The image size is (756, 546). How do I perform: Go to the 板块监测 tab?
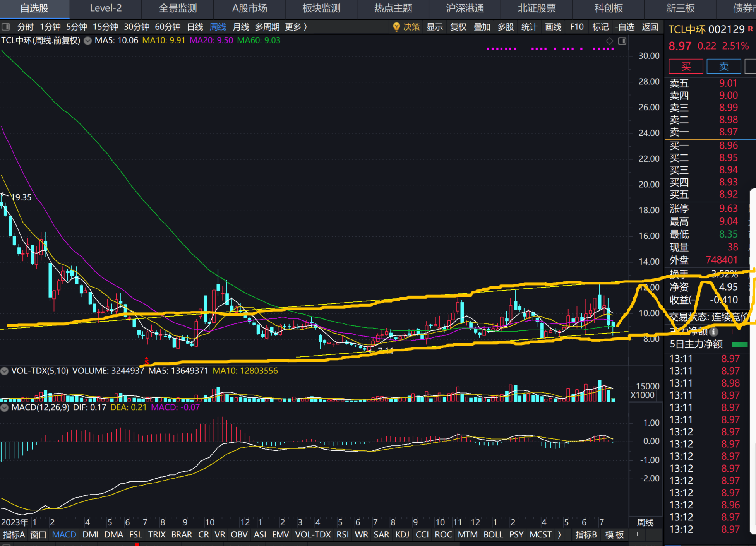tap(321, 9)
